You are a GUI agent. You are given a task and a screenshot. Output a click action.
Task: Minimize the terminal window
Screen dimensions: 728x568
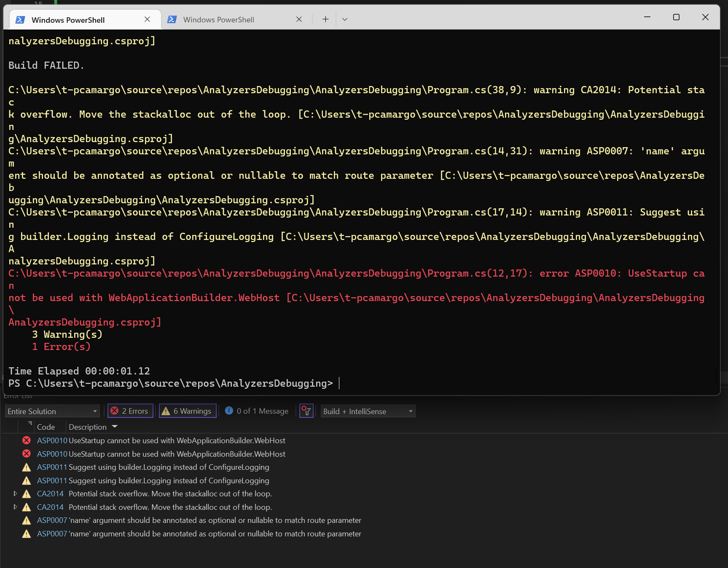point(647,17)
